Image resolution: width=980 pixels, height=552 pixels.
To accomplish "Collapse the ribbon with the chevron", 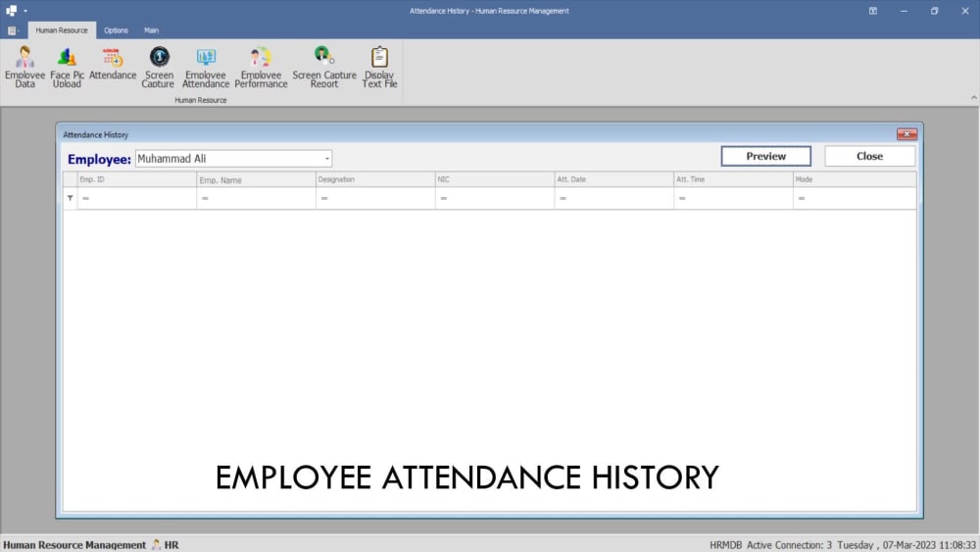I will point(974,97).
